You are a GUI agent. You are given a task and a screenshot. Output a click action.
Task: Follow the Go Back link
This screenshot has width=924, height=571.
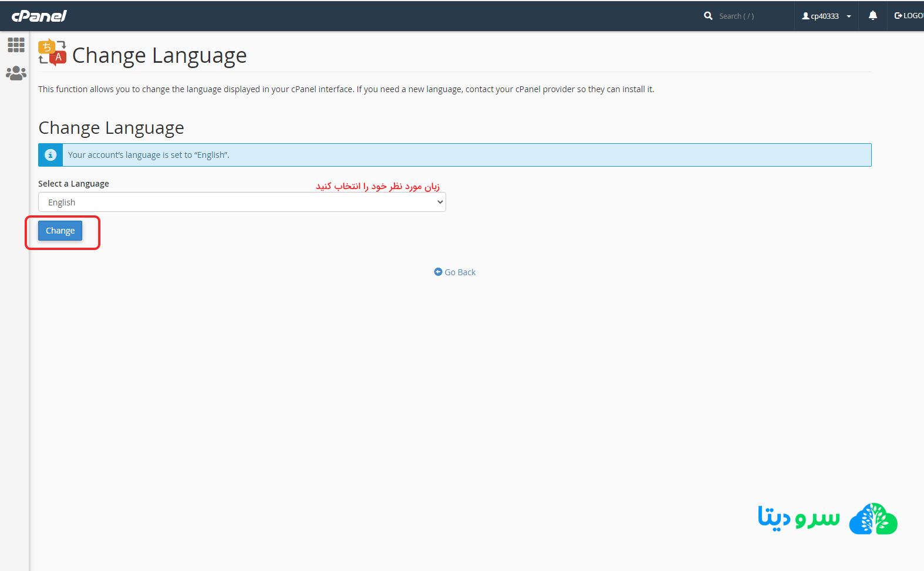460,272
